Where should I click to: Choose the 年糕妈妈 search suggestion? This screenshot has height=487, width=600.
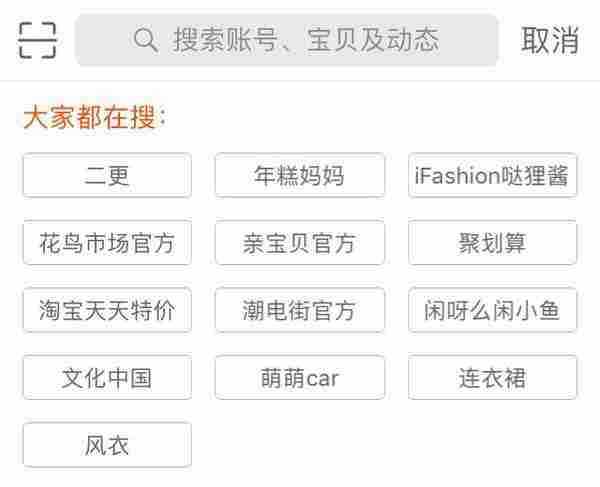[x=299, y=176]
